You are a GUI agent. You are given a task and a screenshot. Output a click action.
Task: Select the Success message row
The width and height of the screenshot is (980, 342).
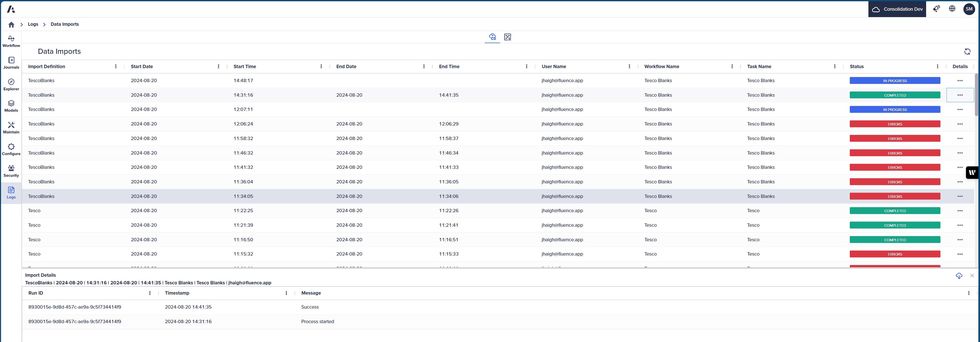point(499,307)
